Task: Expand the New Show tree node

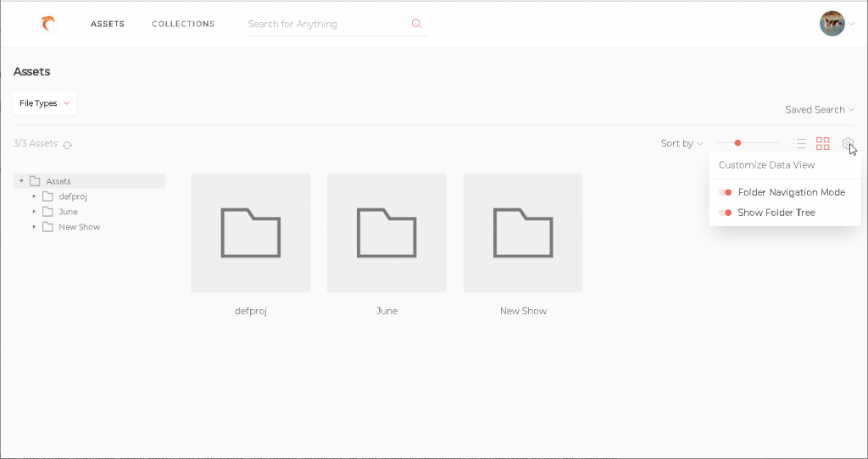Action: coord(34,227)
